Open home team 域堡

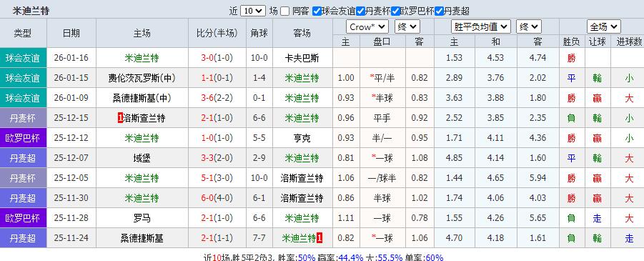tap(142, 158)
